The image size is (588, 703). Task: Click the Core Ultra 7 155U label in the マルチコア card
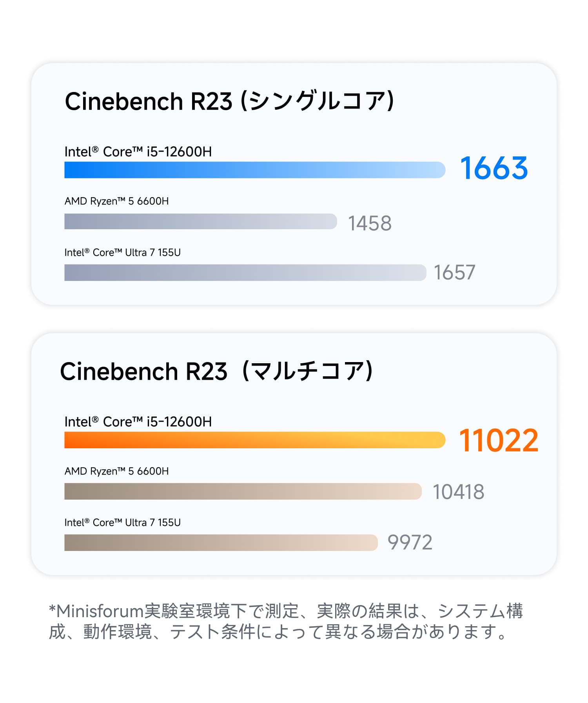click(x=122, y=522)
